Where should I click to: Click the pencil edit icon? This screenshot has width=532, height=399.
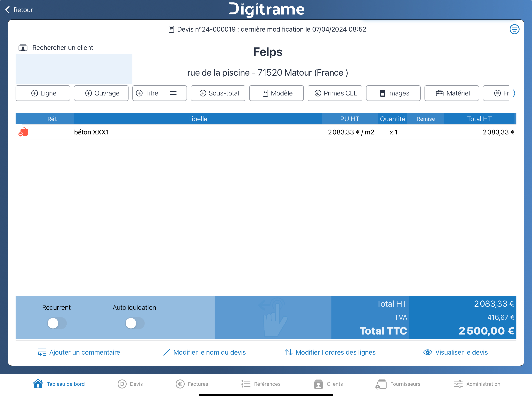pos(167,352)
